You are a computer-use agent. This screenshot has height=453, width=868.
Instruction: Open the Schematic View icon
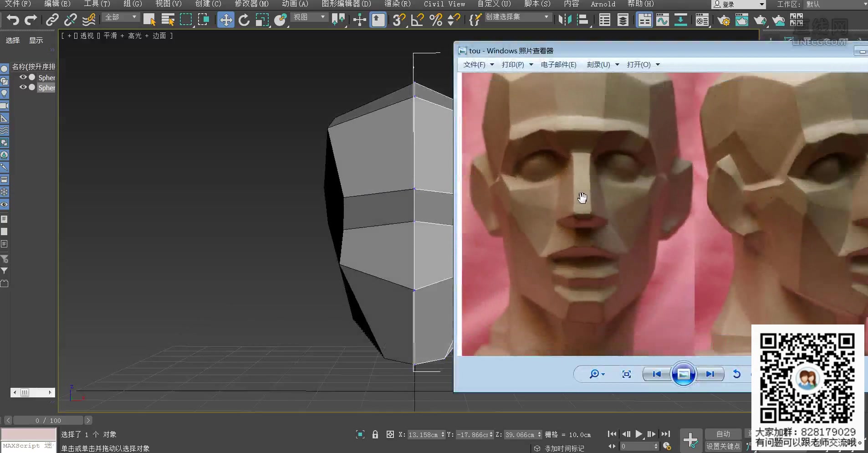coord(681,20)
